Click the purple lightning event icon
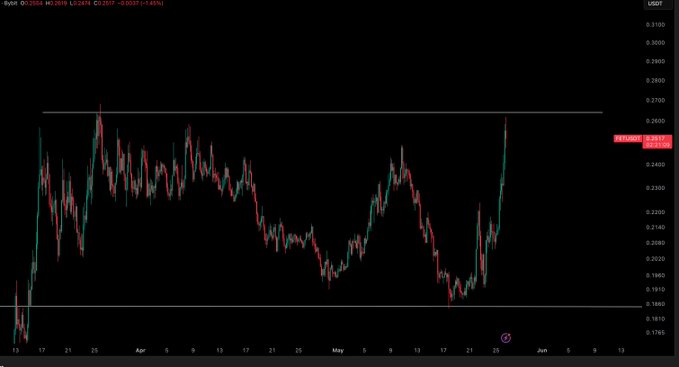The image size is (679, 367). (505, 338)
